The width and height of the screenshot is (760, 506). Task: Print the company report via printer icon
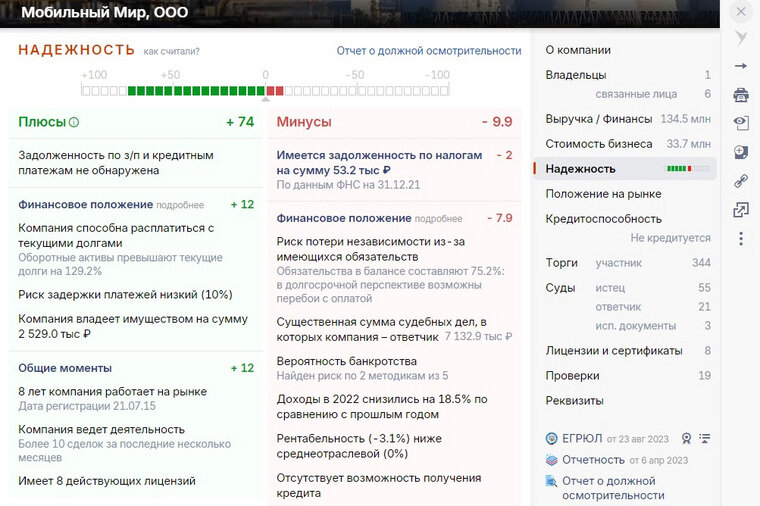(741, 95)
